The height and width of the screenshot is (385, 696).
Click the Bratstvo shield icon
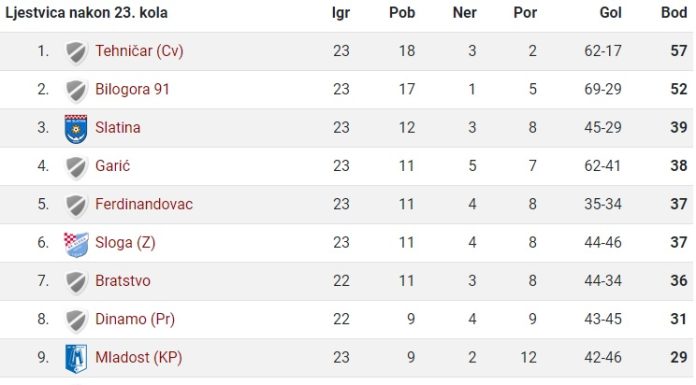point(76,282)
